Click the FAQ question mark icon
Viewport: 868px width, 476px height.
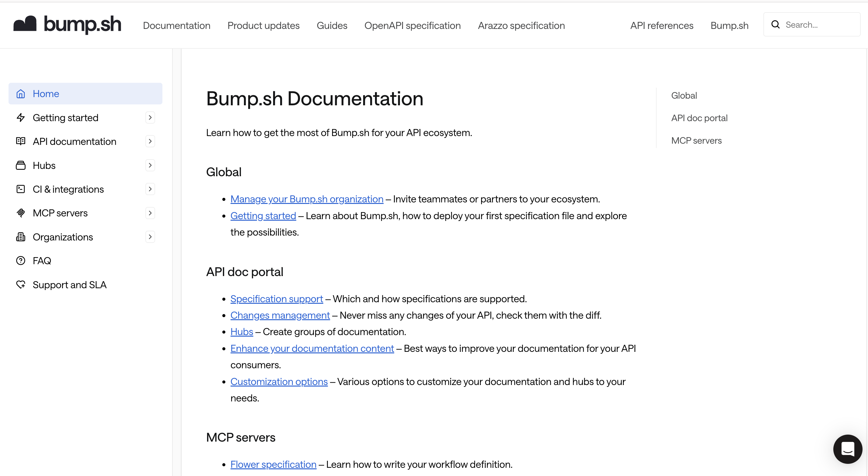(21, 261)
